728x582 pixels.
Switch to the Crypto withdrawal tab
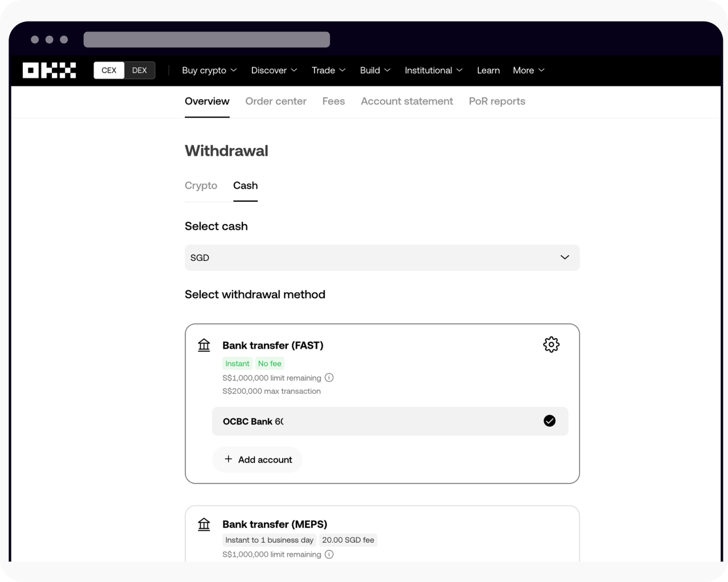pos(201,185)
